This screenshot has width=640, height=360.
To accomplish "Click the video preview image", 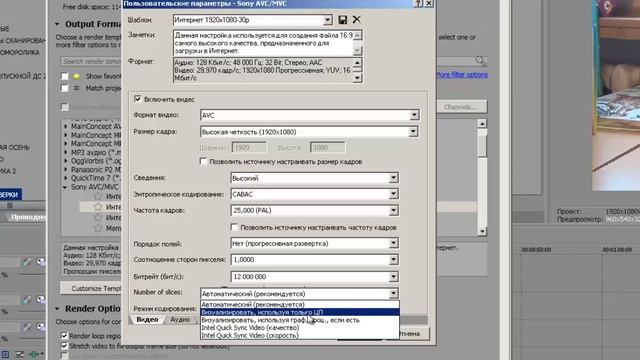I will pos(616,95).
